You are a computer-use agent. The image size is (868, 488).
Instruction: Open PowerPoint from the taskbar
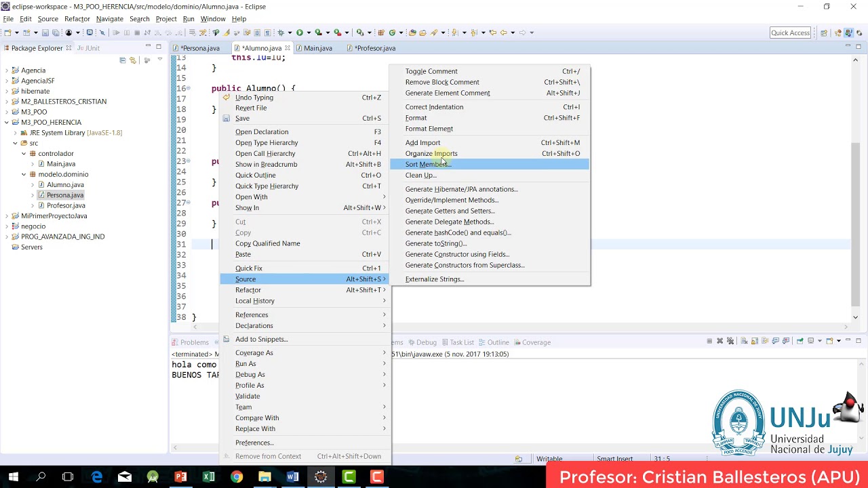(181, 477)
